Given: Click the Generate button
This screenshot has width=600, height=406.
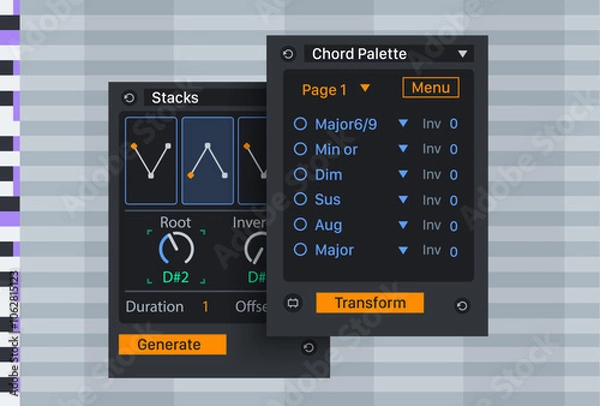Looking at the screenshot, I should coord(173,344).
